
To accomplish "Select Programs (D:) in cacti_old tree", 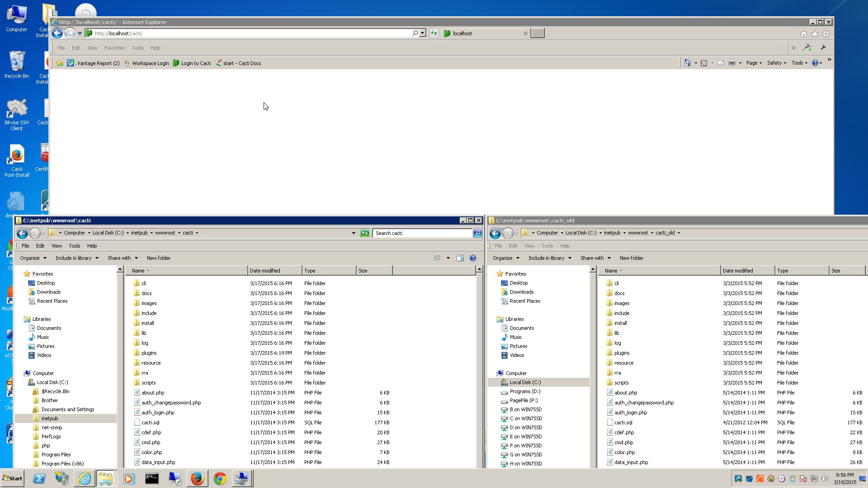I will point(525,391).
